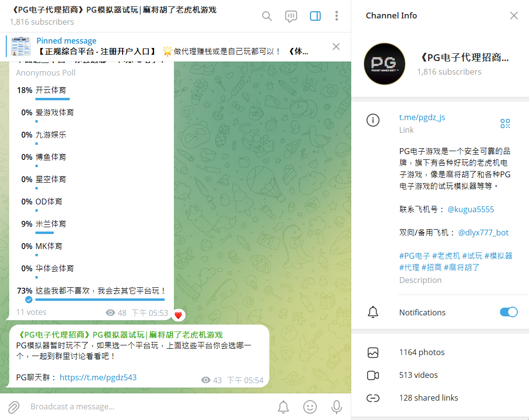The image size is (529, 420).
Task: Open the three-dot more options menu
Action: click(336, 16)
